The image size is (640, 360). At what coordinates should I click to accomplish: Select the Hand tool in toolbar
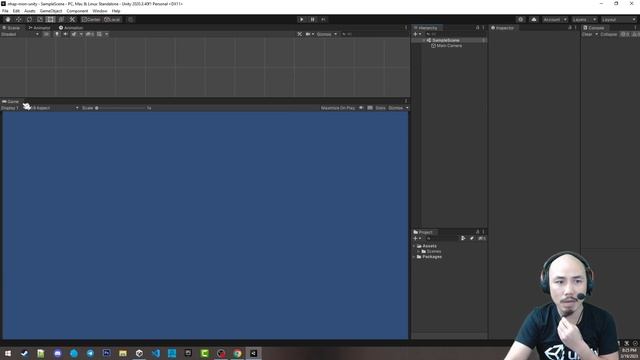(8, 20)
